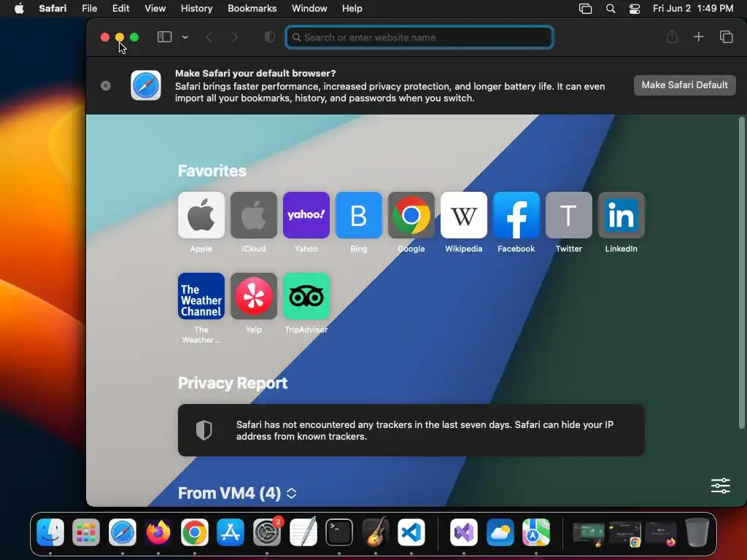The width and height of the screenshot is (747, 560).
Task: Go forward with the forward arrow
Action: 234,37
